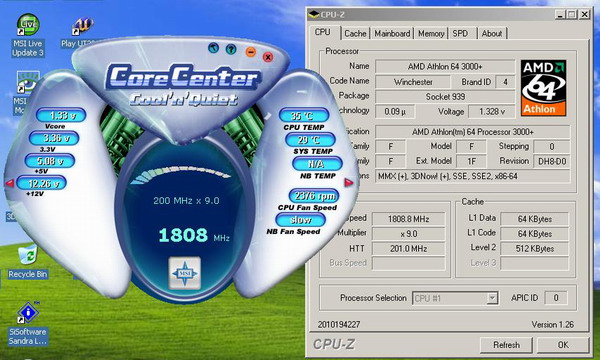The image size is (600, 360).
Task: Click the orange minimize icon on CoreCenter
Action: pyautogui.click(x=251, y=52)
